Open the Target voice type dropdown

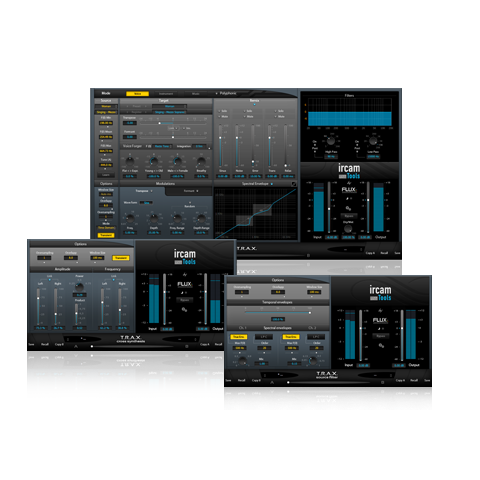[169, 106]
